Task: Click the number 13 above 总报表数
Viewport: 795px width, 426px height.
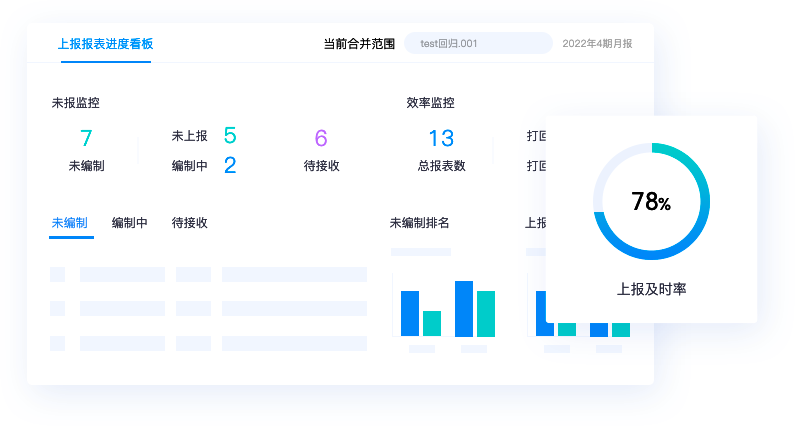Action: coord(441,139)
